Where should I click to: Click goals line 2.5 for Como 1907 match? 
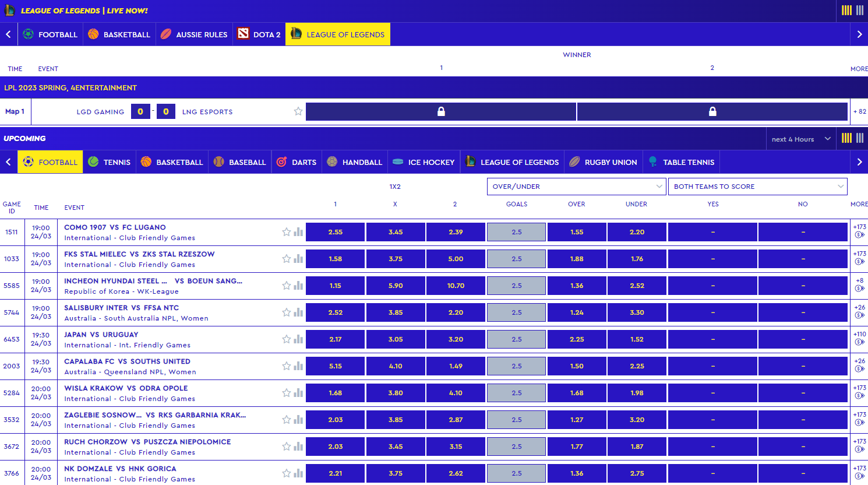(x=516, y=232)
